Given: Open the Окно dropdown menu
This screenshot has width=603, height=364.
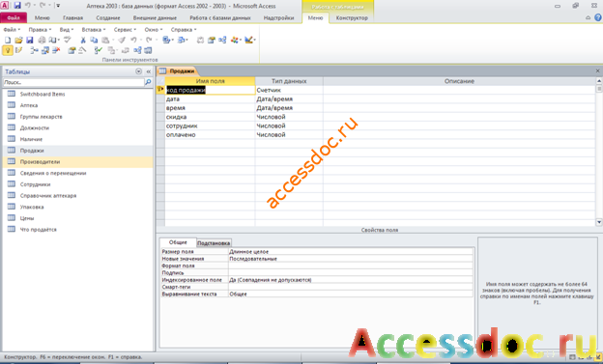Looking at the screenshot, I should pos(153,29).
